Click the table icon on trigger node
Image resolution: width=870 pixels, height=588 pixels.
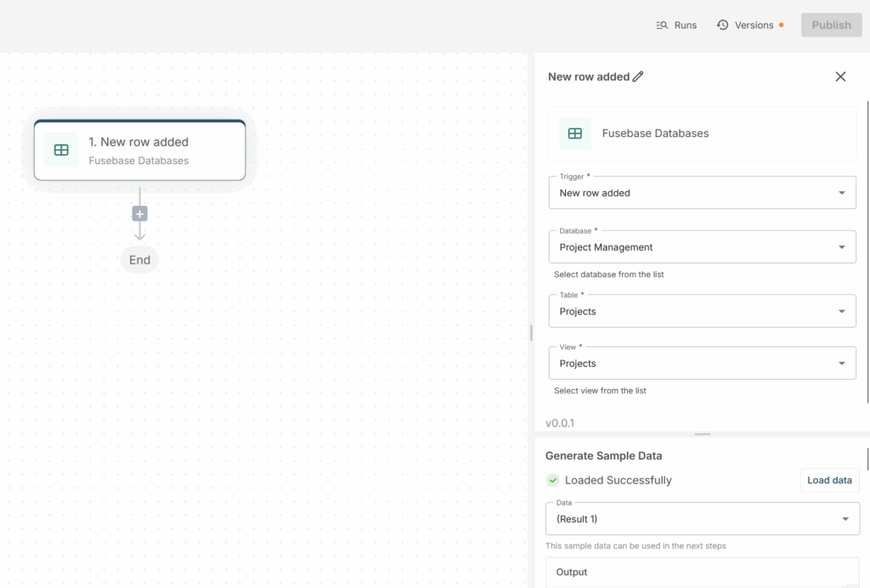point(61,150)
